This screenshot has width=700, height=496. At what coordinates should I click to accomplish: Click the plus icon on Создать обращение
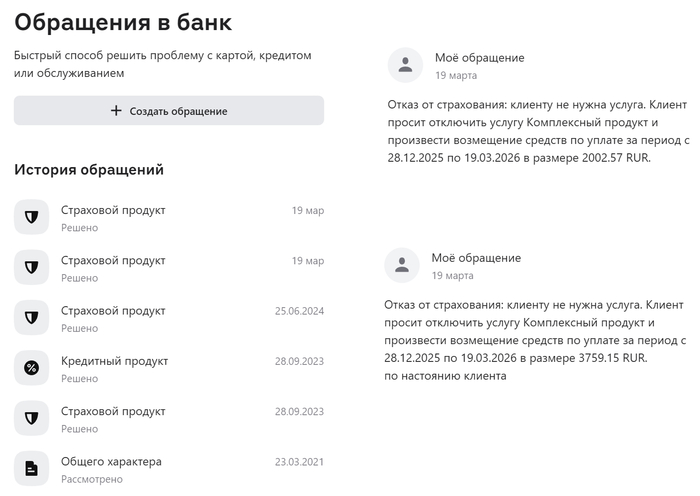(x=116, y=111)
